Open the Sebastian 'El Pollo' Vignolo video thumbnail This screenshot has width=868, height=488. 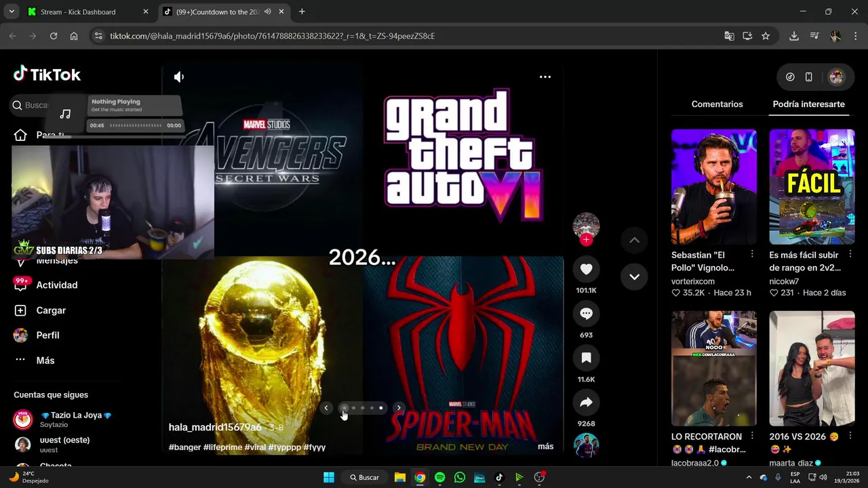click(714, 186)
